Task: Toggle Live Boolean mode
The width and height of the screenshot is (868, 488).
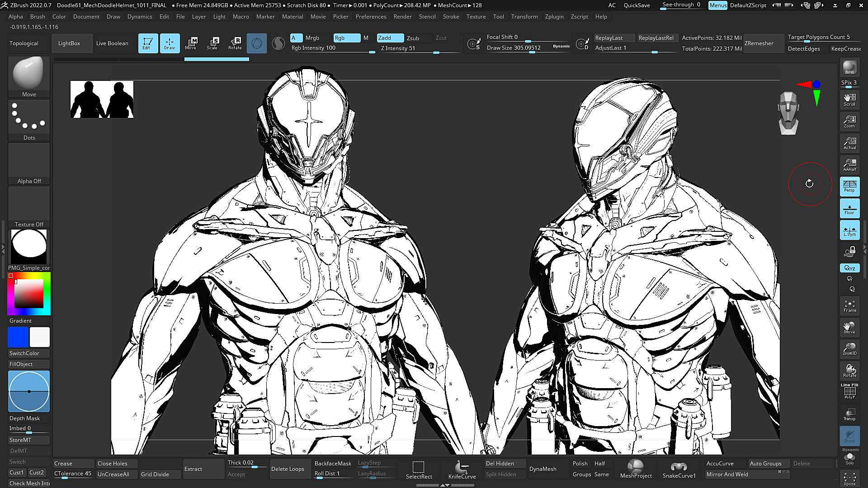Action: 112,43
